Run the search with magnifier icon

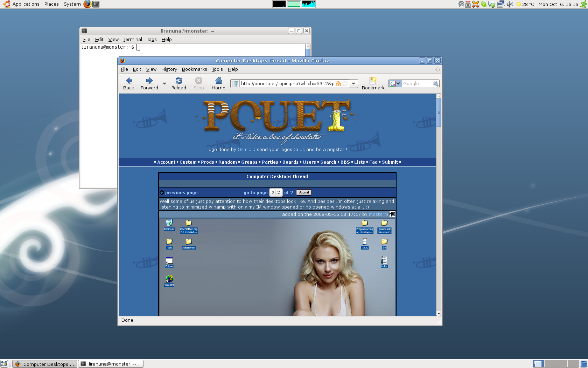[x=435, y=84]
